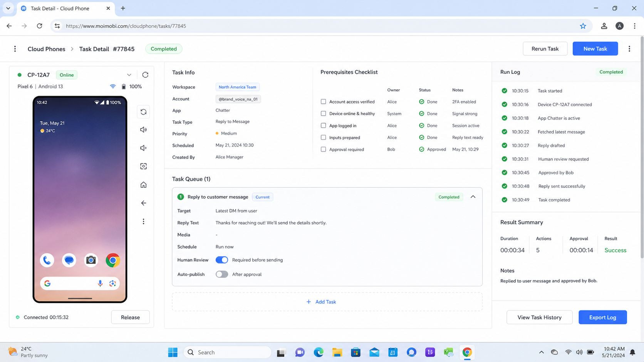644x362 pixels.
Task: Refresh the CP-12A7 device connection
Action: (x=145, y=75)
